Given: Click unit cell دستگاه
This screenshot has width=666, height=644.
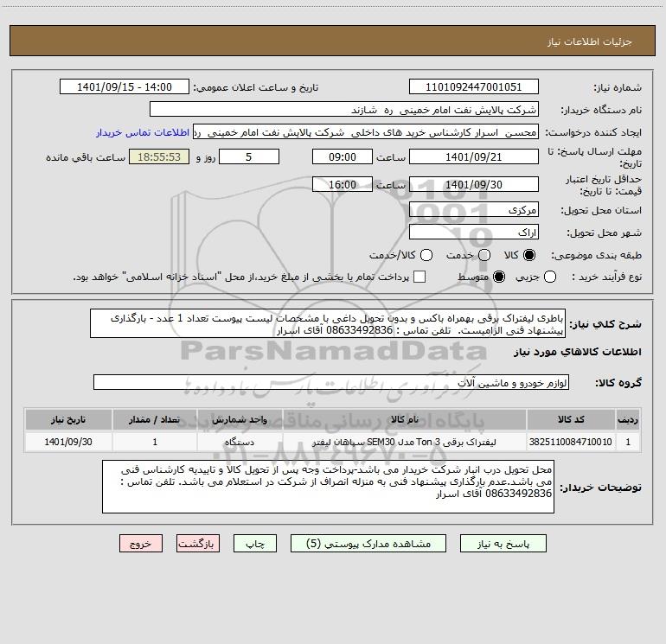Looking at the screenshot, I should pyautogui.click(x=240, y=442).
